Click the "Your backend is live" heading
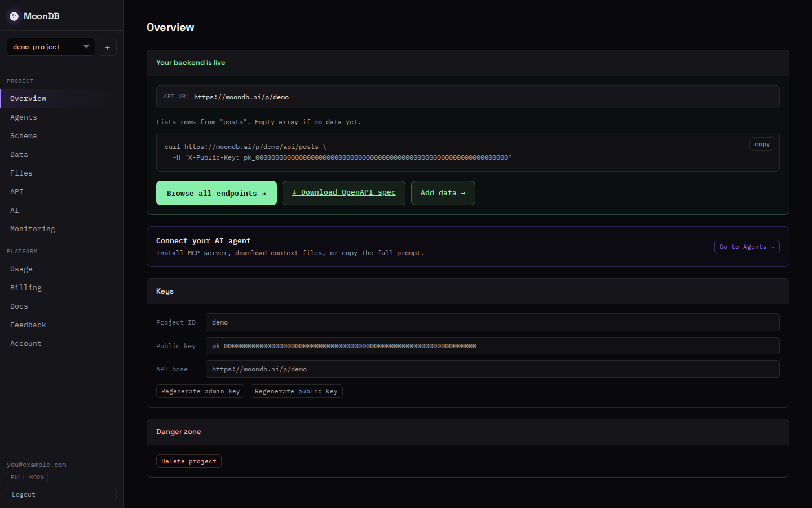The width and height of the screenshot is (812, 508). coord(191,63)
